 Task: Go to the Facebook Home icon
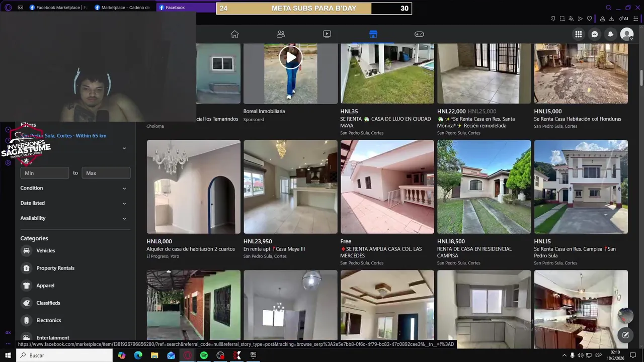(234, 34)
